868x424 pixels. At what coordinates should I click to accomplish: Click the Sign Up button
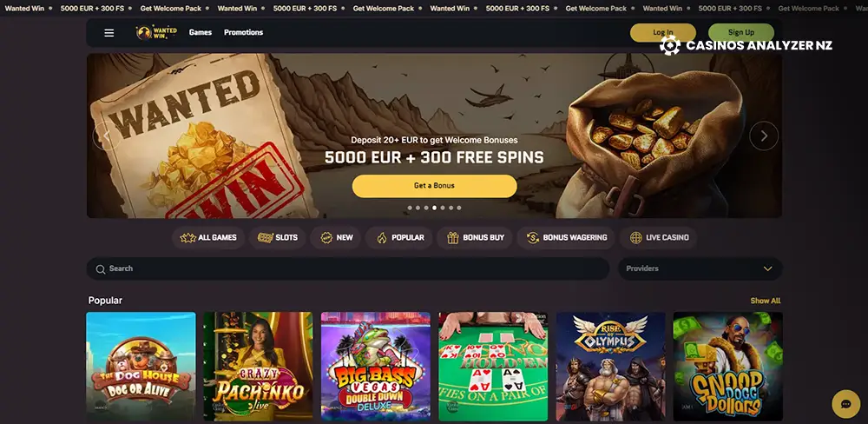coord(740,33)
